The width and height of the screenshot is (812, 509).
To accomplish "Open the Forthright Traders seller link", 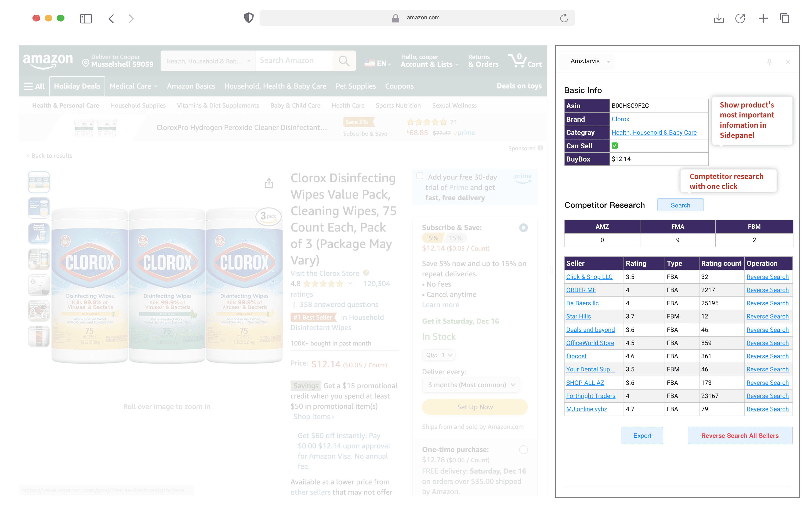I will coord(590,396).
